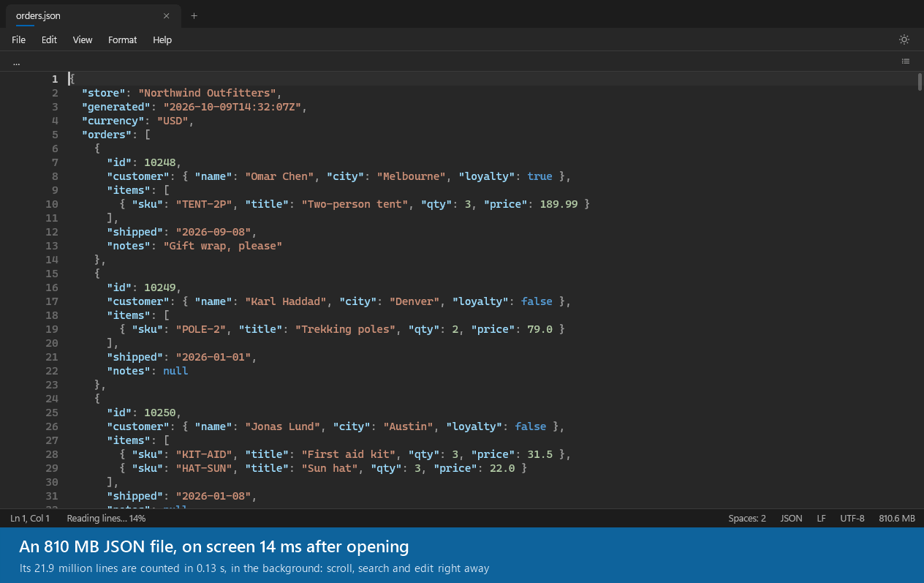Image resolution: width=924 pixels, height=583 pixels.
Task: Change the UTF-8 encoding
Action: pos(852,518)
